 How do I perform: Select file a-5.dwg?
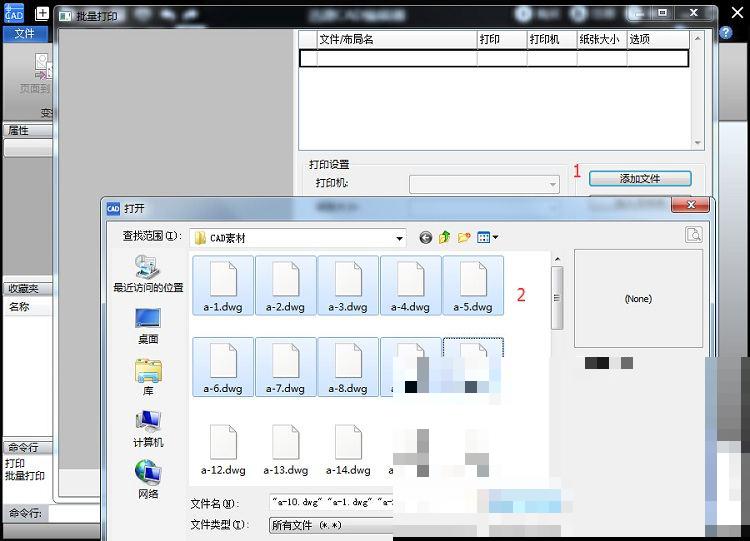[x=473, y=286]
